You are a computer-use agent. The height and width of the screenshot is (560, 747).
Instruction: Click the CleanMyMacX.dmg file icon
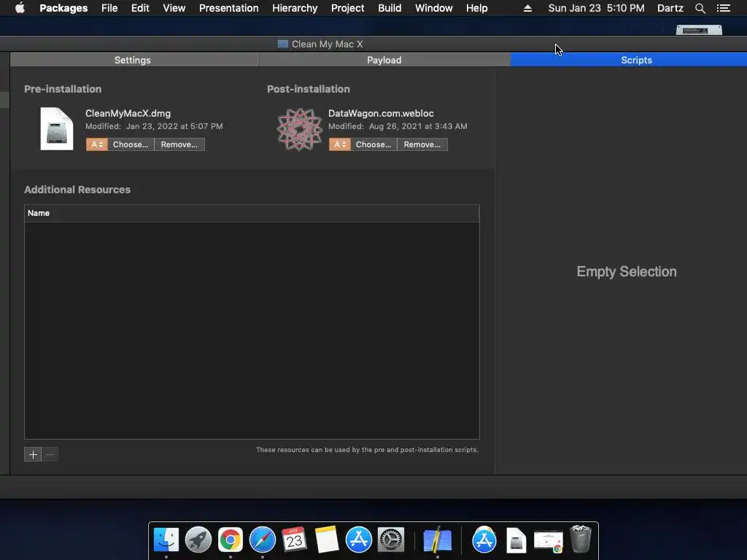pos(57,128)
